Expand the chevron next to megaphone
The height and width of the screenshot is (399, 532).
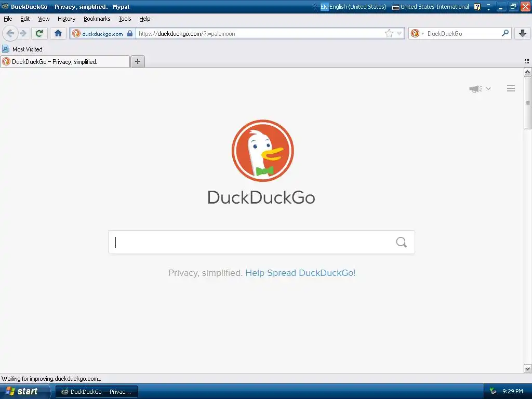488,88
